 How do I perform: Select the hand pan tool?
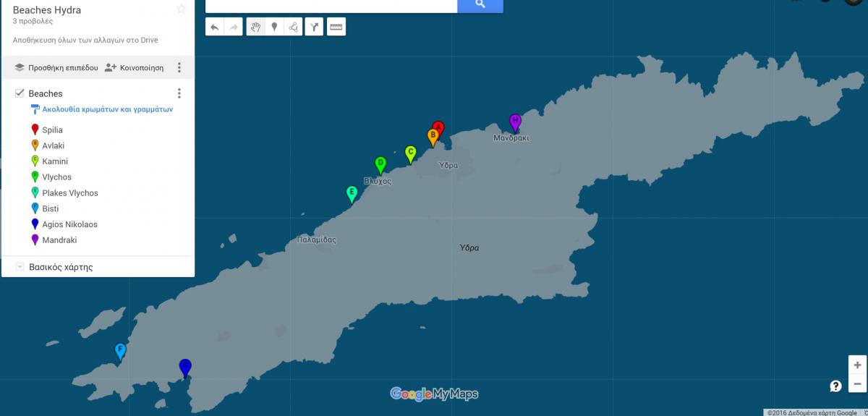[x=255, y=27]
